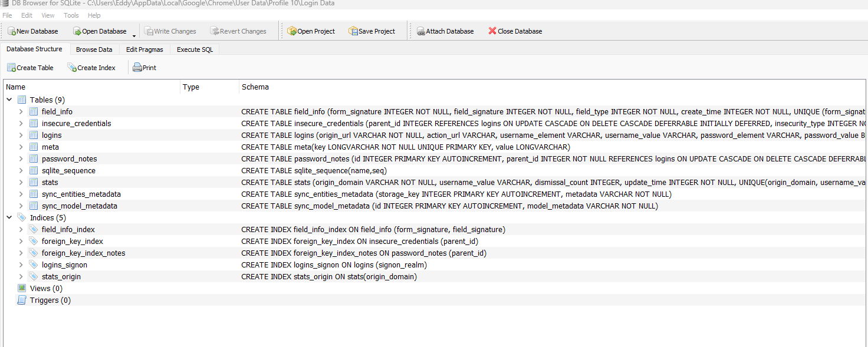Viewport: 868px width, 347px height.
Task: Click the table icon next to sync_entities_metadata
Action: click(34, 194)
